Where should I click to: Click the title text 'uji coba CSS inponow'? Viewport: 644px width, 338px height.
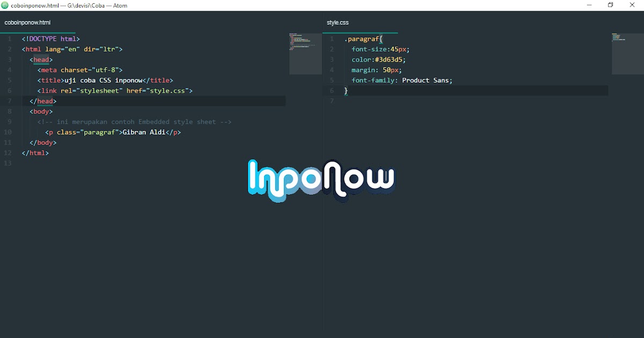pos(103,80)
